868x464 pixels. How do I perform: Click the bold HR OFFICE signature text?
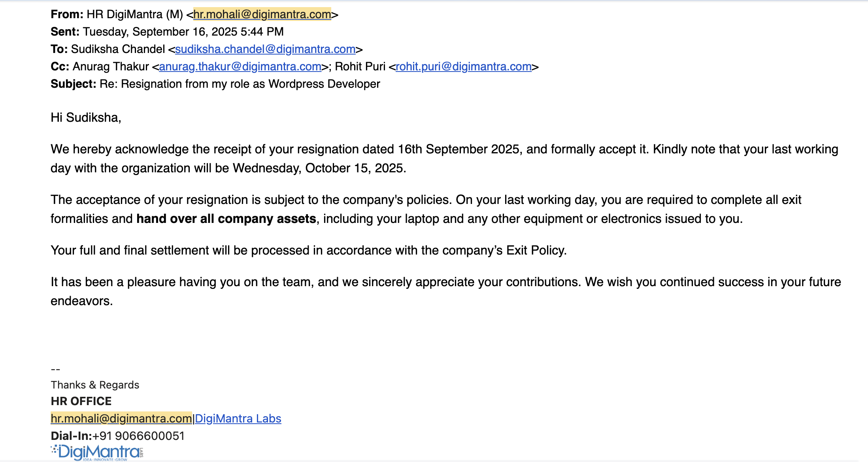click(x=81, y=401)
